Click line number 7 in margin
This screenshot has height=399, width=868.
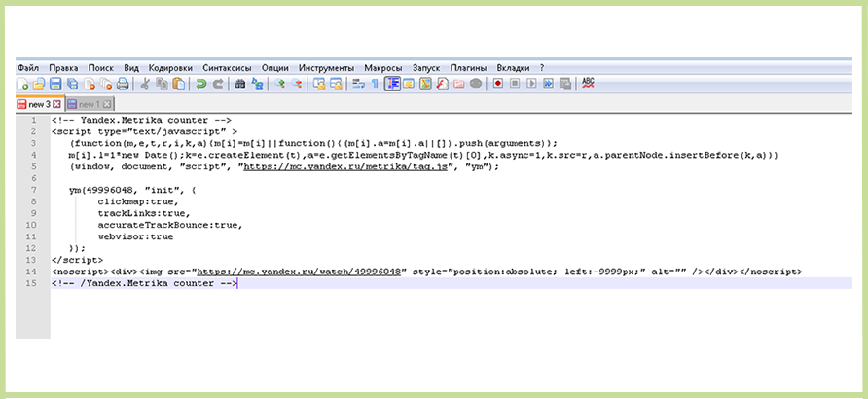click(33, 190)
